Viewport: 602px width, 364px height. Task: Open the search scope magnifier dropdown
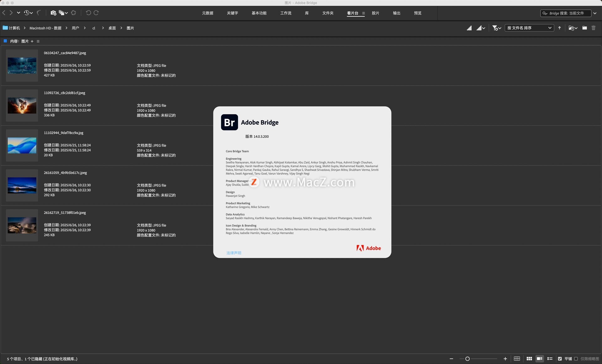[x=545, y=13]
